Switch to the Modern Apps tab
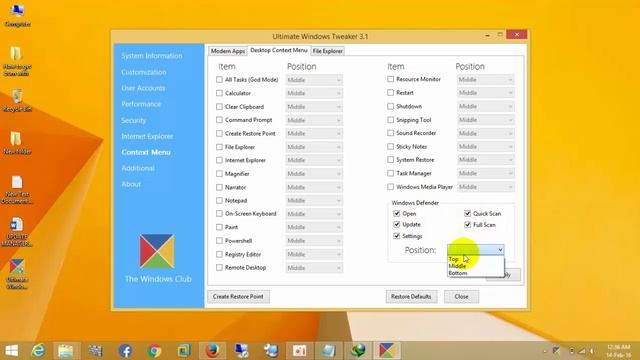This screenshot has height=360, width=640. coord(228,51)
